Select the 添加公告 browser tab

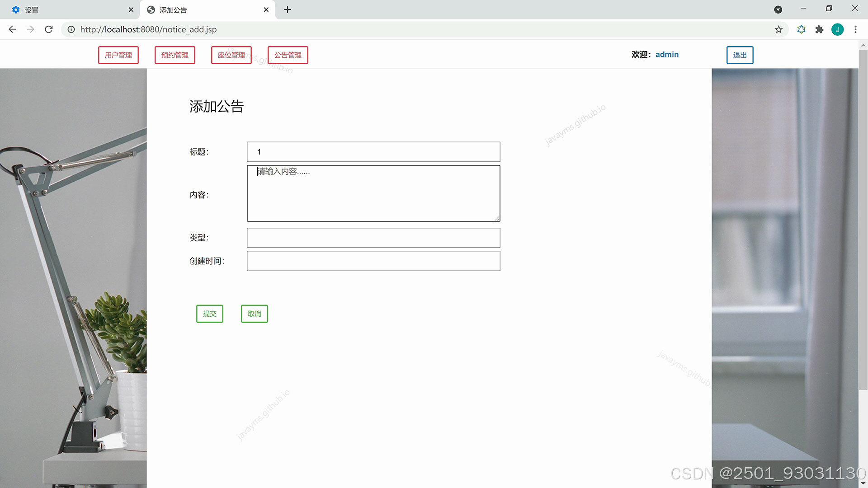208,9
